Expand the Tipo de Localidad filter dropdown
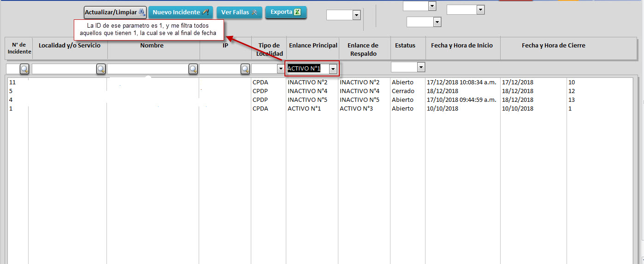This screenshot has width=644, height=264. 280,69
